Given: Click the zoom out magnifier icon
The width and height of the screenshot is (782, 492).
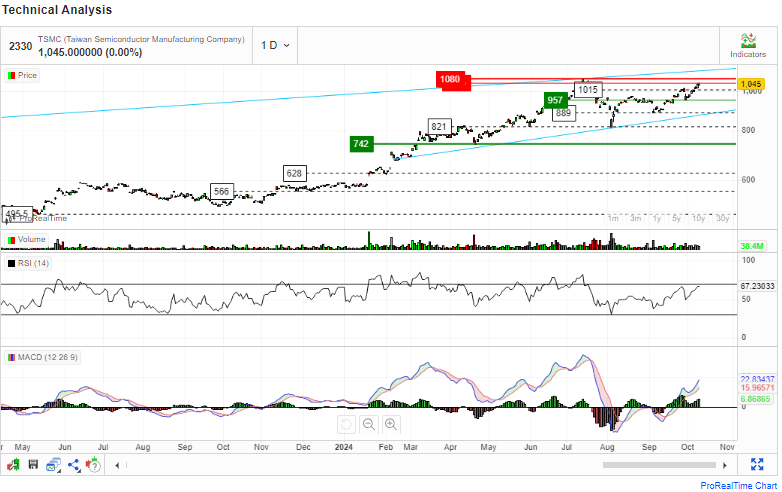Looking at the screenshot, I should pos(369,424).
